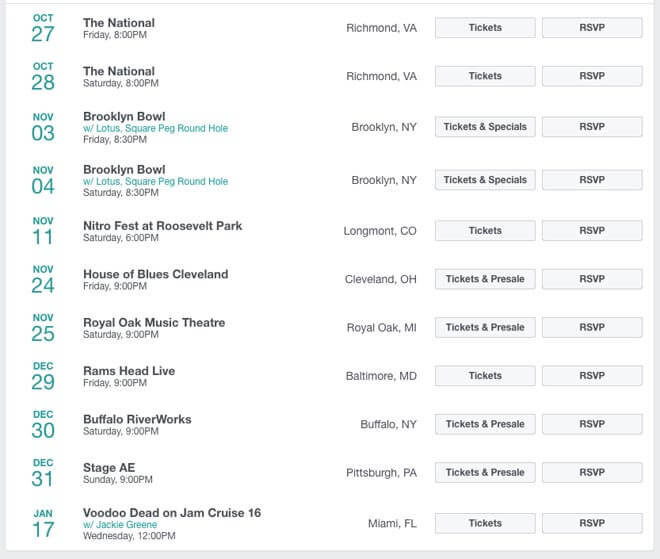Click Tickets & Presale for House of Blues Cleveland
Viewport: 660px width, 559px height.
[x=485, y=279]
